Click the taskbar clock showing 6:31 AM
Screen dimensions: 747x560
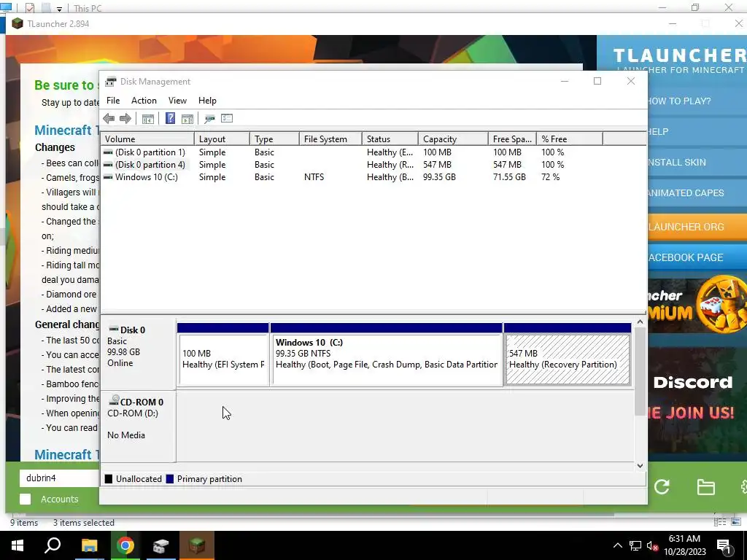tap(684, 545)
